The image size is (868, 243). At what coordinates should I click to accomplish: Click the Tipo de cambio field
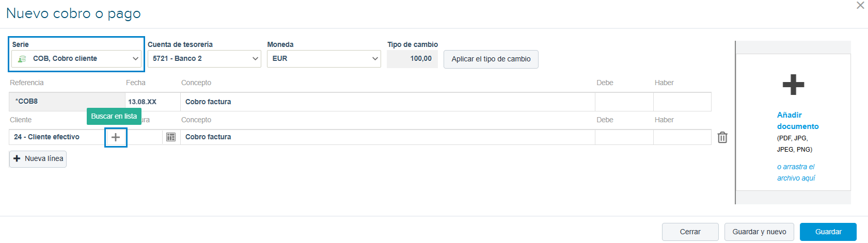click(412, 59)
